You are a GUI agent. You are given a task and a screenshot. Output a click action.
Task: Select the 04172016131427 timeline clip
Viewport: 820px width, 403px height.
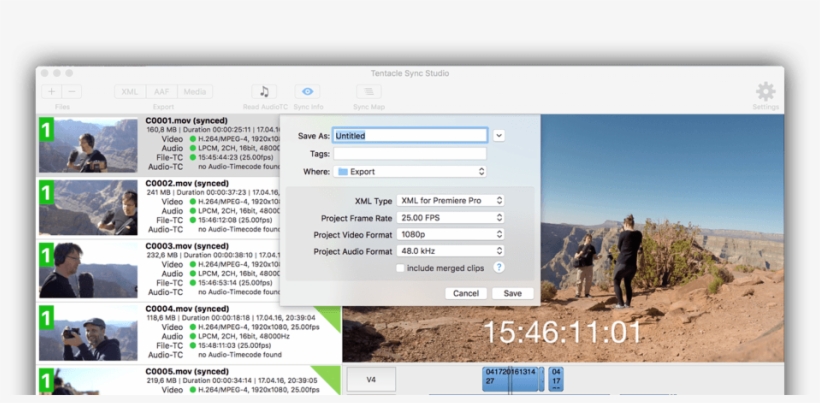pyautogui.click(x=510, y=379)
